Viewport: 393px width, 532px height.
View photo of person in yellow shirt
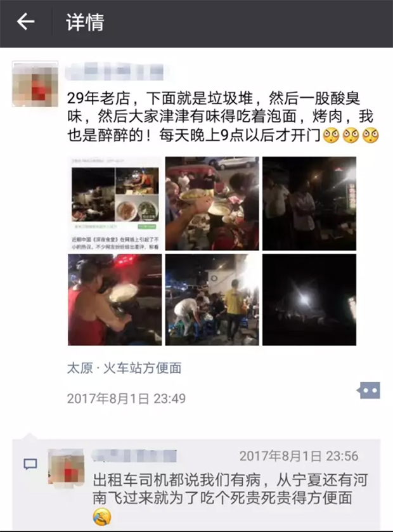tap(212, 300)
